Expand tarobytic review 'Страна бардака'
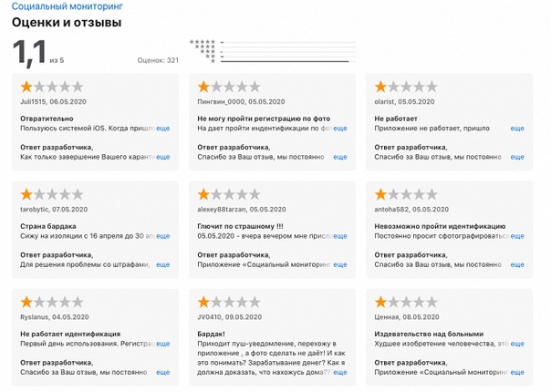The image size is (551, 392). click(162, 236)
